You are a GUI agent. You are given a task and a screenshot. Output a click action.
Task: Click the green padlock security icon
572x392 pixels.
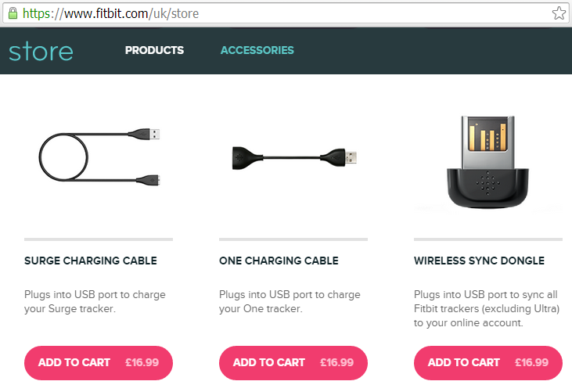point(12,13)
